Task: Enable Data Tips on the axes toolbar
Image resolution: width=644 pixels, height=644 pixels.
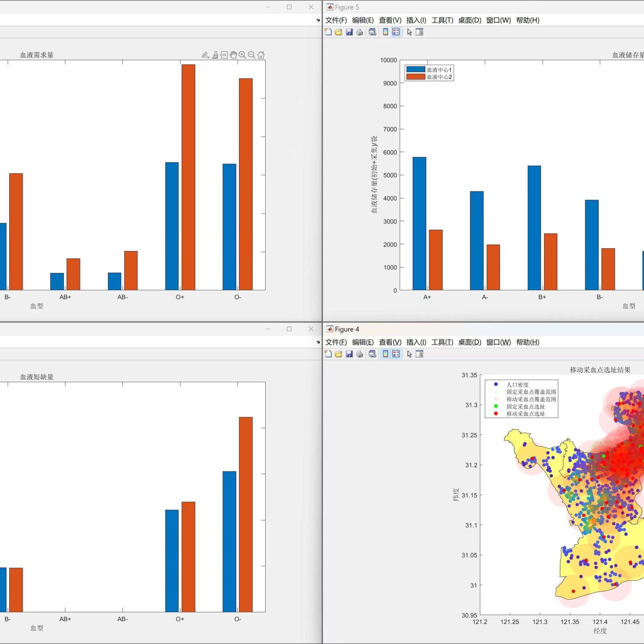Action: (x=224, y=55)
